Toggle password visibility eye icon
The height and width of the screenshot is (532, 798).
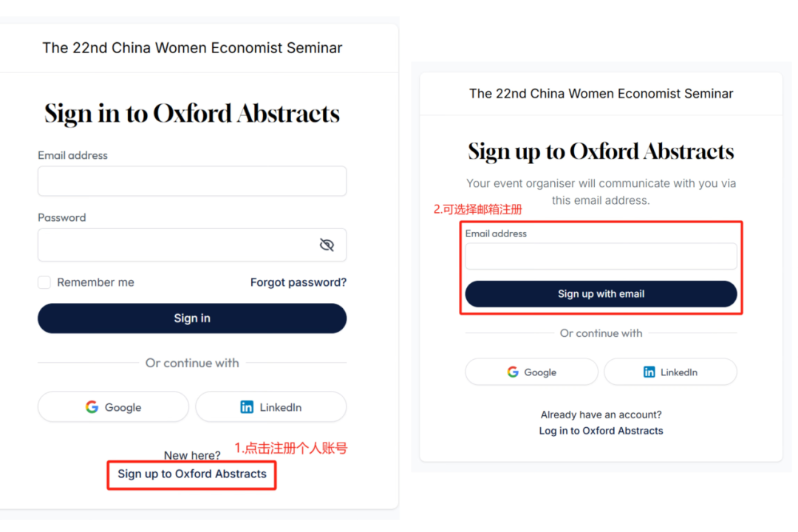[327, 245]
